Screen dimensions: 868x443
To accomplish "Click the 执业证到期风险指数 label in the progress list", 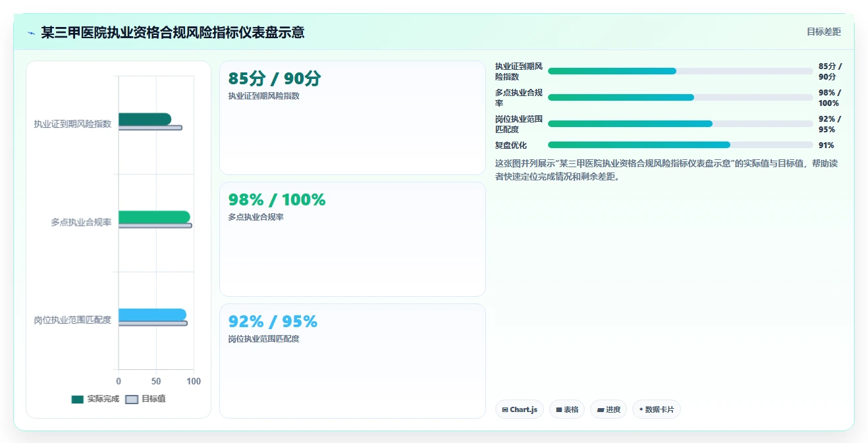I will point(519,72).
